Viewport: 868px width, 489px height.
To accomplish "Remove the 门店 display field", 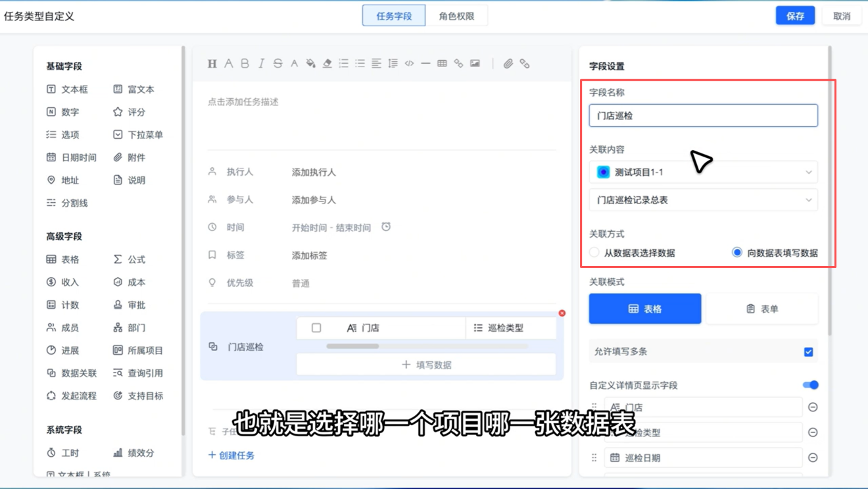I will coord(813,407).
